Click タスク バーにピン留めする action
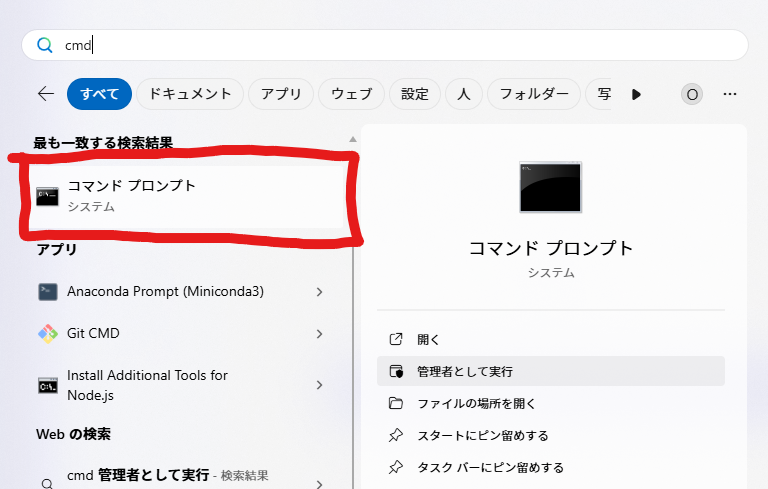The width and height of the screenshot is (768, 489). point(551,467)
